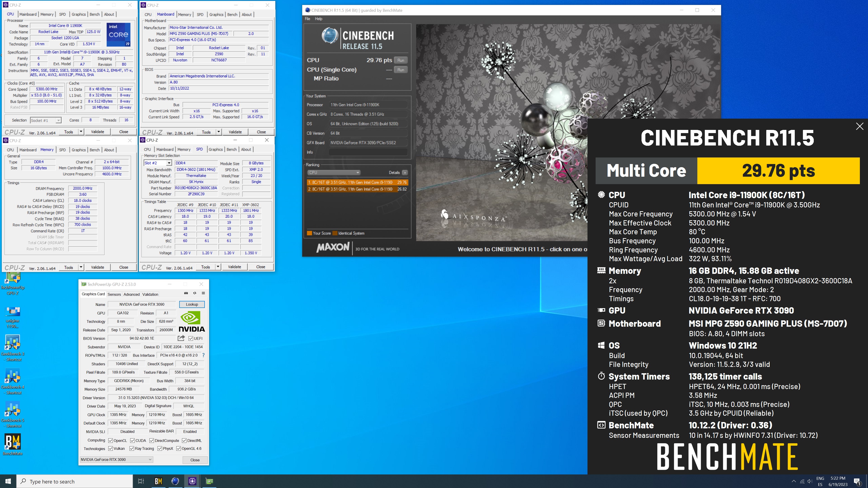
Task: Click Tools button in Memory tab window
Action: click(x=68, y=267)
